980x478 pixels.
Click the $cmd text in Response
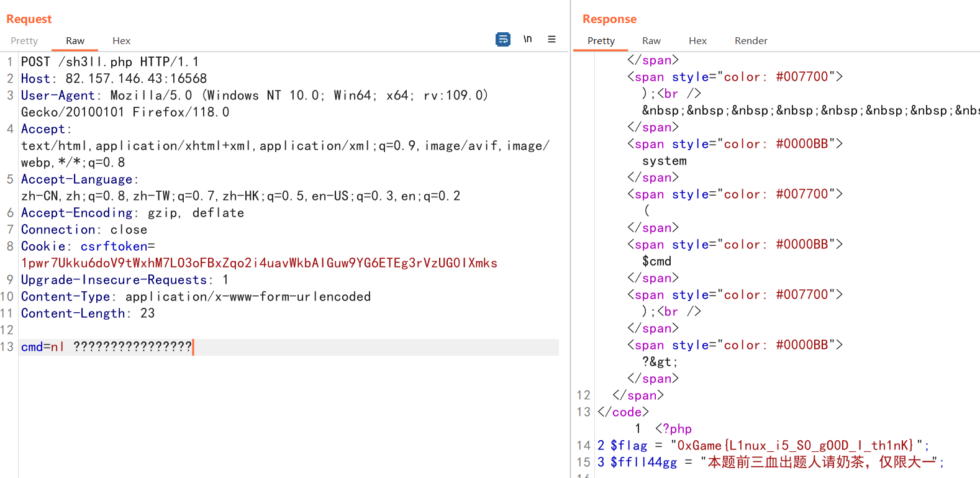pyautogui.click(x=656, y=261)
